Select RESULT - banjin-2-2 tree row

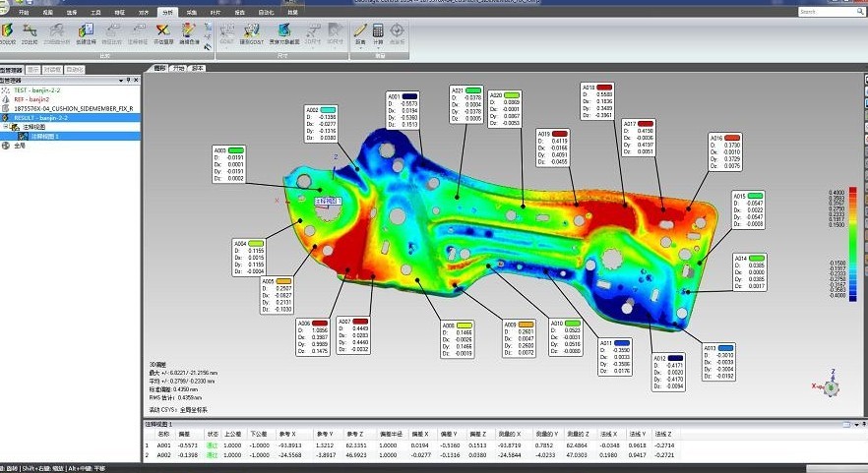[x=70, y=118]
